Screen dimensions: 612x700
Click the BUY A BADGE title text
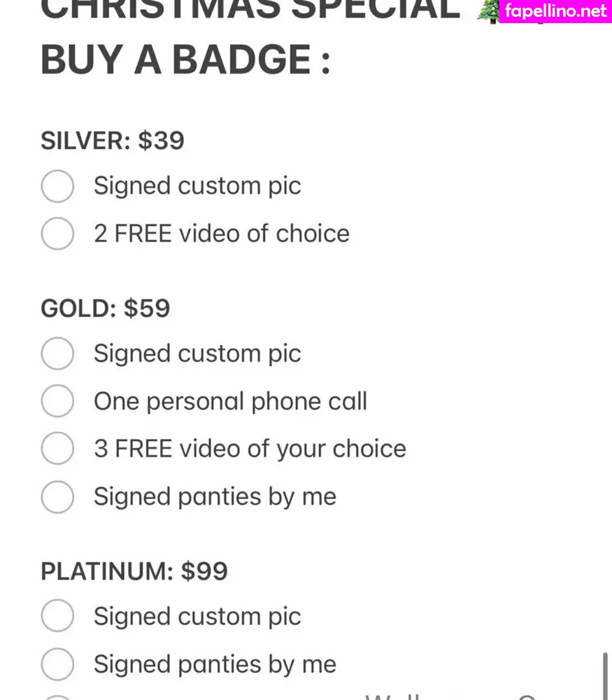pyautogui.click(x=185, y=59)
